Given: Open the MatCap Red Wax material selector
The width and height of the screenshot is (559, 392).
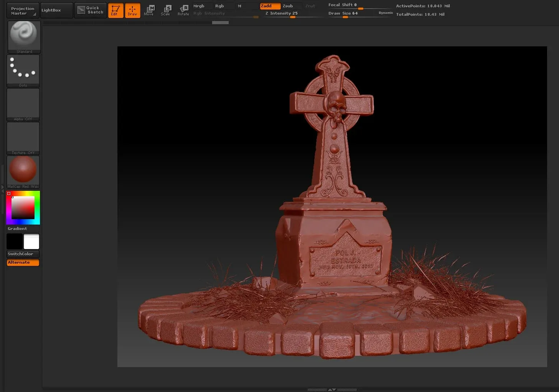Looking at the screenshot, I should [x=23, y=172].
